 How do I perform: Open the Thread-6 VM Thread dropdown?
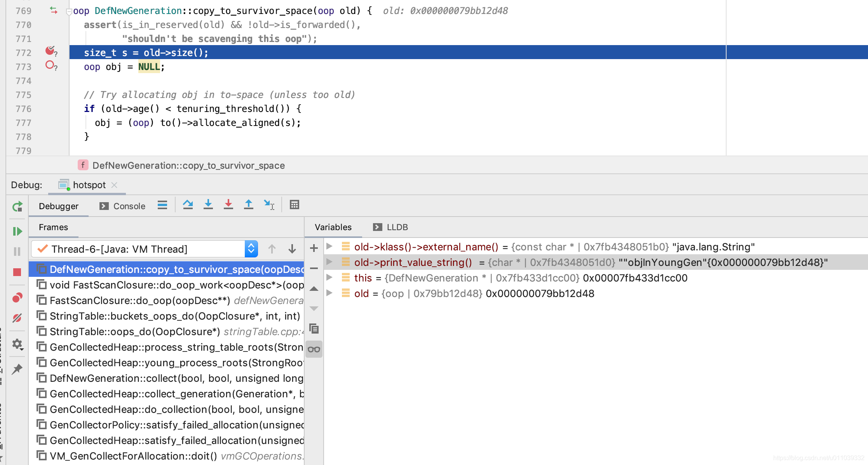click(251, 249)
